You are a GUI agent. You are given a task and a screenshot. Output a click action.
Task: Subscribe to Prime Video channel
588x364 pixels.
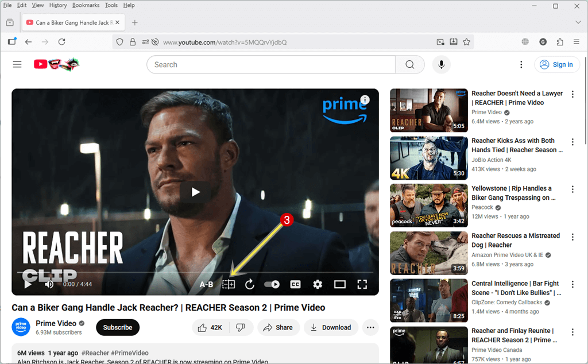tap(118, 327)
